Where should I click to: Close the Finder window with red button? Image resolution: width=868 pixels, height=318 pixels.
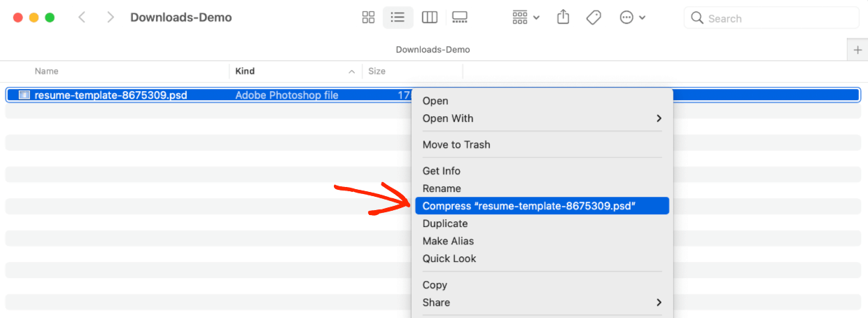click(x=17, y=18)
